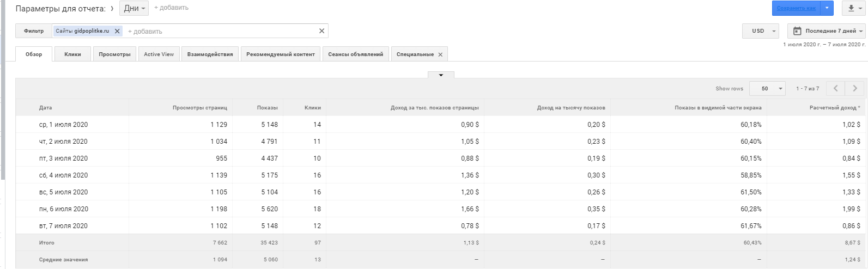
Task: Close the Специальные tab
Action: [x=440, y=54]
